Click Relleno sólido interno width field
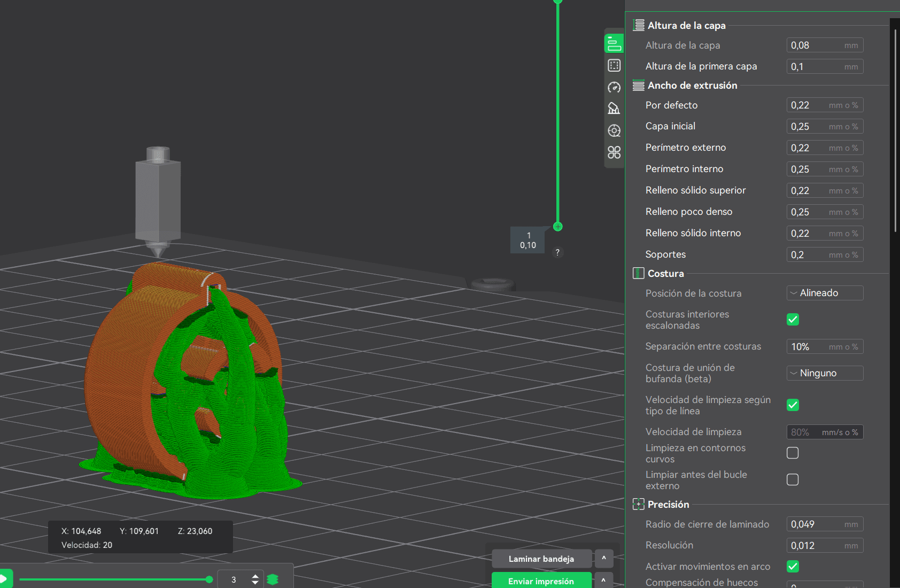Screen dimensions: 900x588 825,234
